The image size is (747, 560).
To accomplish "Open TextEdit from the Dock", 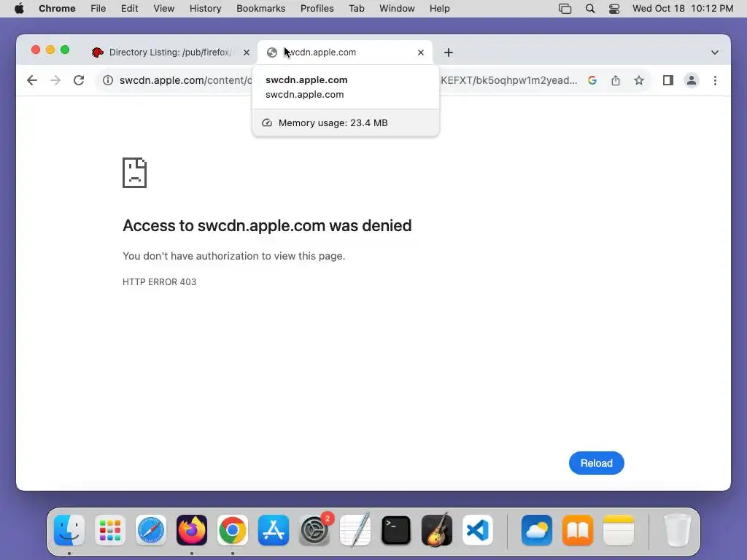I will (x=355, y=530).
